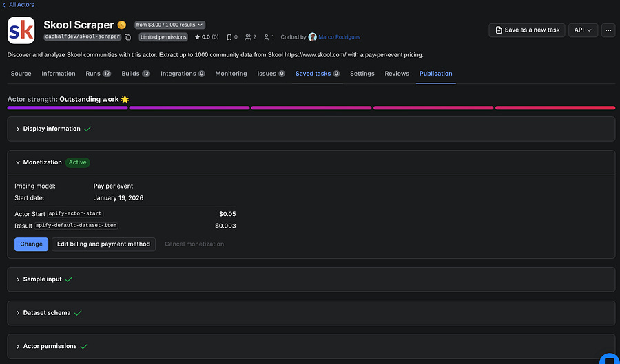The width and height of the screenshot is (620, 364).
Task: Click the total users icon showing 2
Action: tap(248, 37)
